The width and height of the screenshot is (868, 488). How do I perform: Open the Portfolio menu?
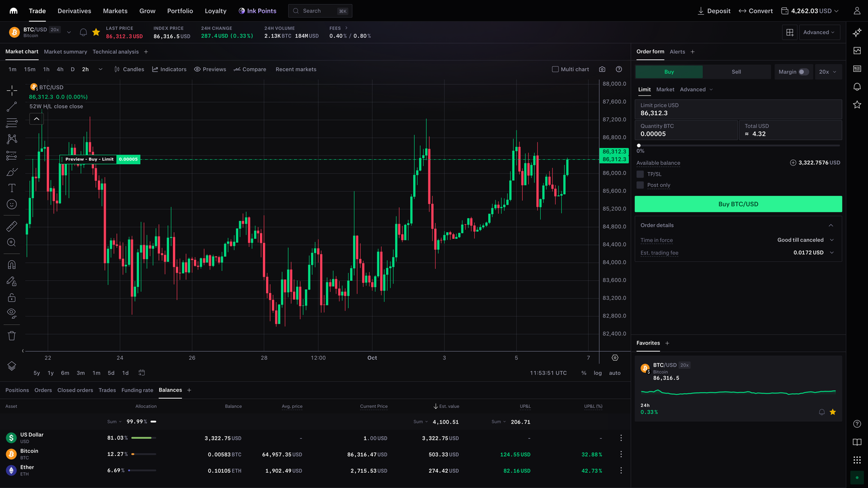[180, 11]
